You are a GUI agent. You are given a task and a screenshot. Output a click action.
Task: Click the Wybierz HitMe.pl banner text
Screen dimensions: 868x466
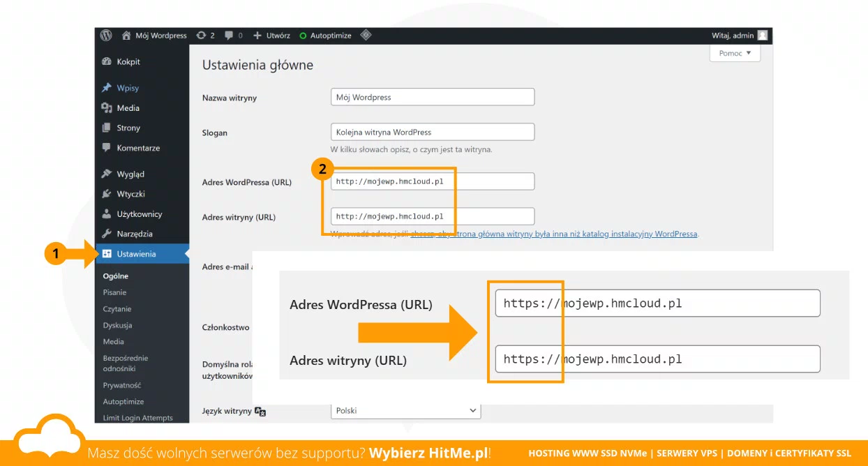[428, 453]
